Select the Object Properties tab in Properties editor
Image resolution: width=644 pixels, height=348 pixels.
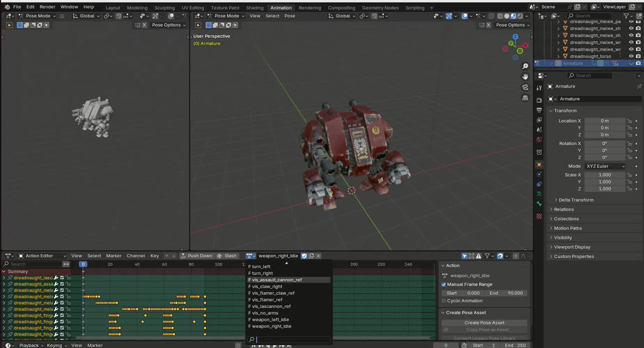(539, 165)
